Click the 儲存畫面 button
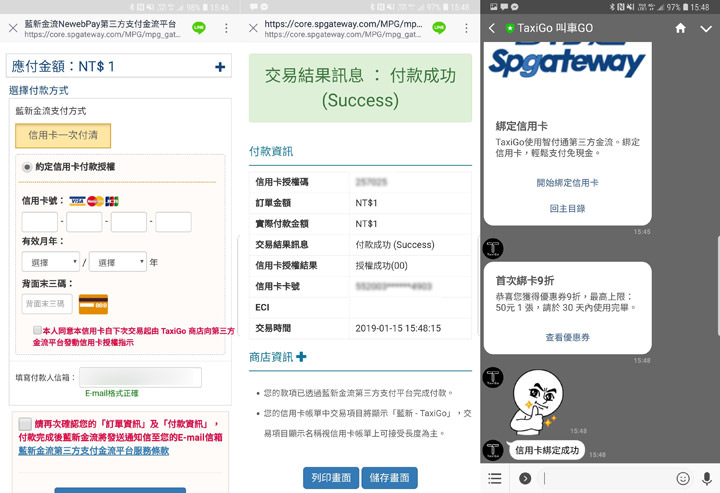The image size is (720, 493). pos(389,478)
